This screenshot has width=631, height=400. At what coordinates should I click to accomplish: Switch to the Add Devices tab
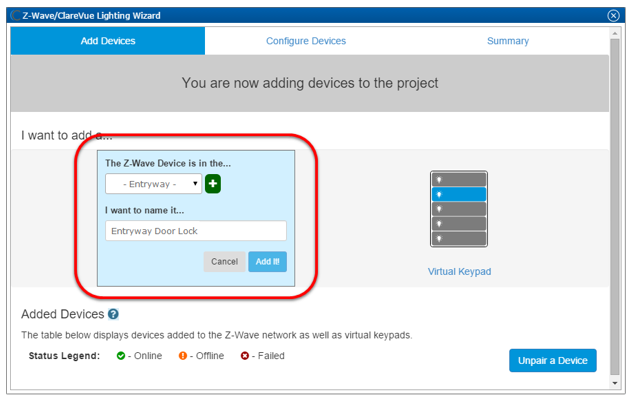click(x=108, y=41)
